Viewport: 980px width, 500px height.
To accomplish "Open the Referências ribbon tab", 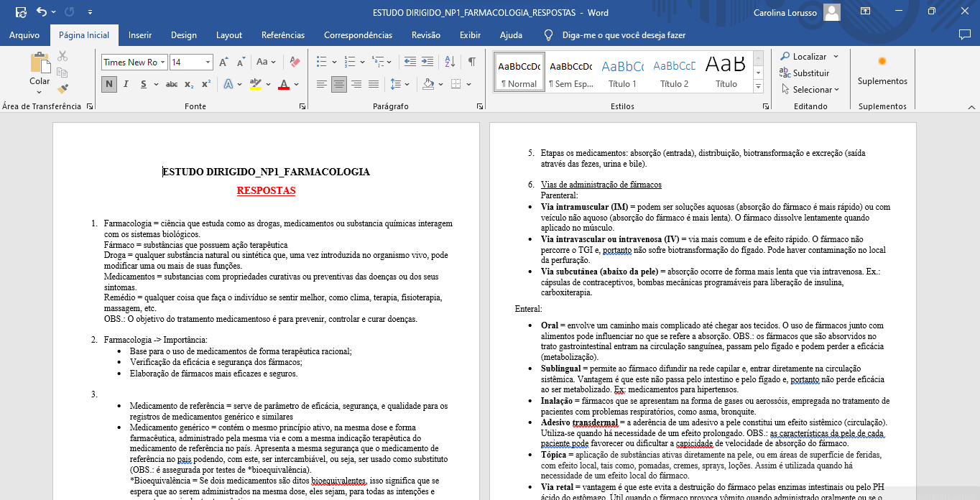I will point(283,35).
